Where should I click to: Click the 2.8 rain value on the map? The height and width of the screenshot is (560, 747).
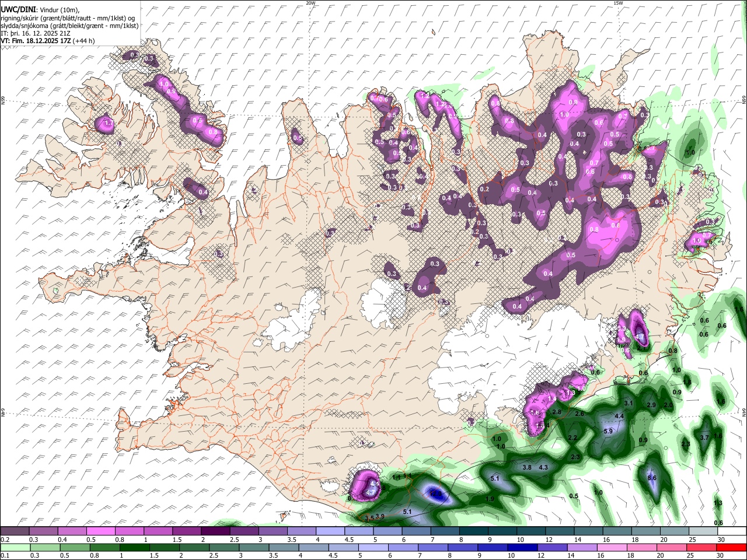point(557,412)
